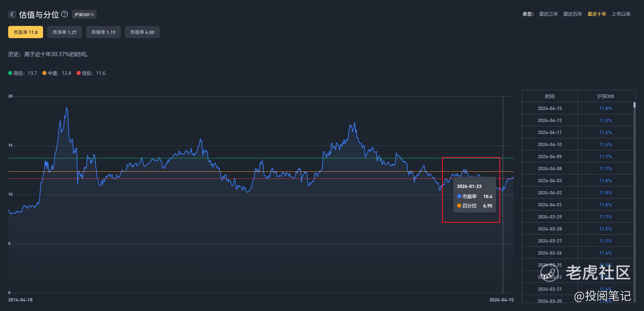Click the tooltip 百分位 6.95 entry
Screen dimensions: 644x311
click(474, 206)
